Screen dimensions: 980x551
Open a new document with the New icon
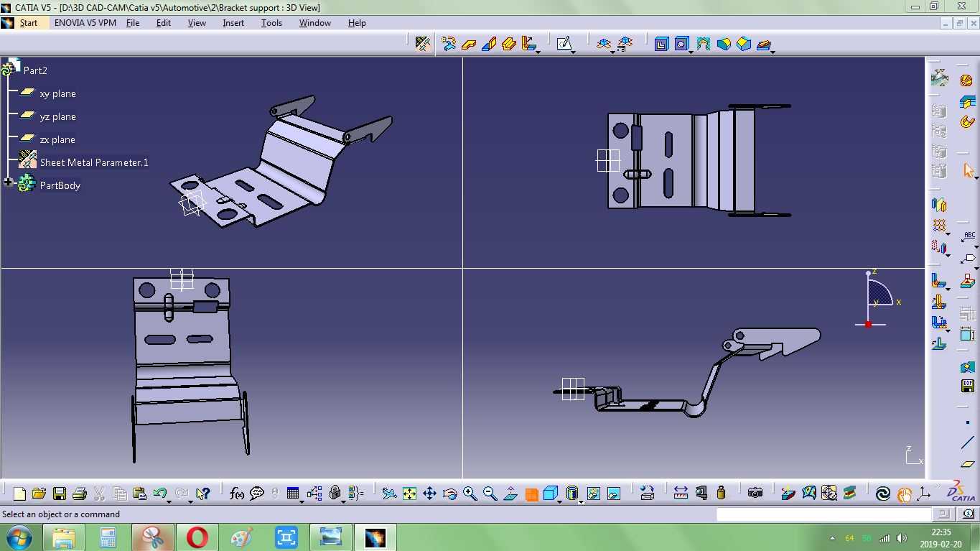(x=19, y=494)
